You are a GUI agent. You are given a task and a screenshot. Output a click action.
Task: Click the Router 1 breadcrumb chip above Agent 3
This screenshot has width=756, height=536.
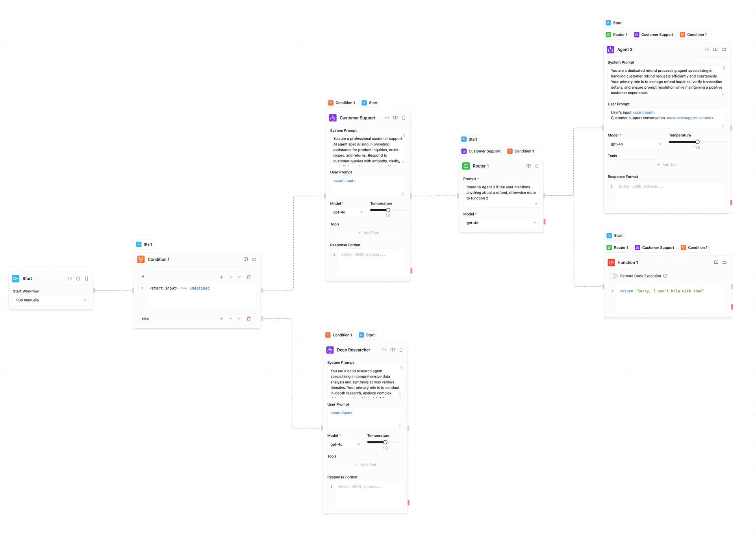[x=617, y=35]
